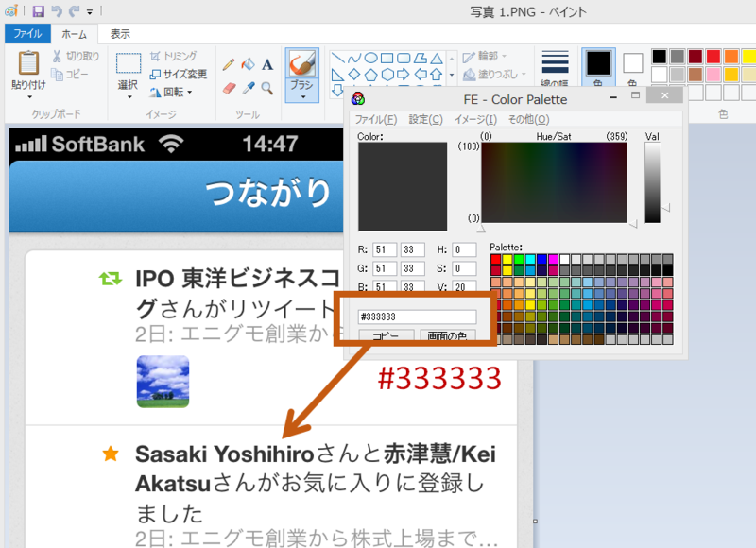Open the 選択 selection dropdown menu

pyautogui.click(x=129, y=96)
